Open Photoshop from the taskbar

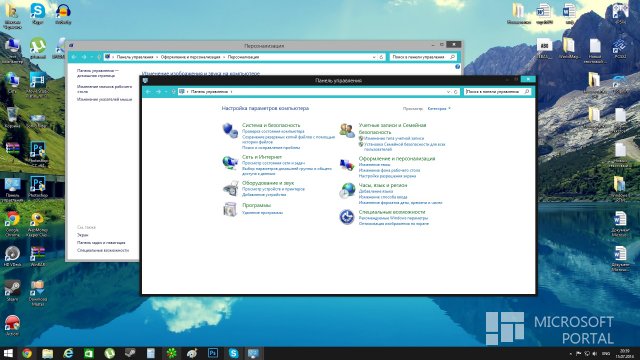[213, 353]
